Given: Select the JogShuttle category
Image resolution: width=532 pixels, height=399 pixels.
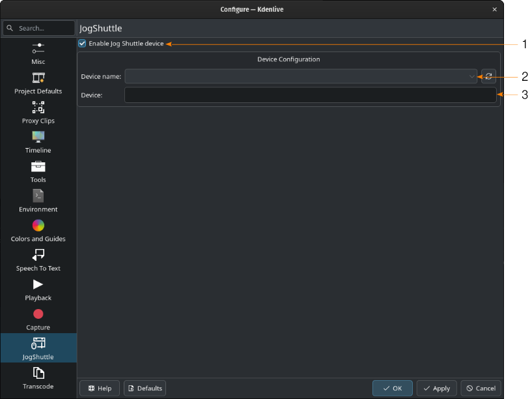Looking at the screenshot, I should pos(38,348).
